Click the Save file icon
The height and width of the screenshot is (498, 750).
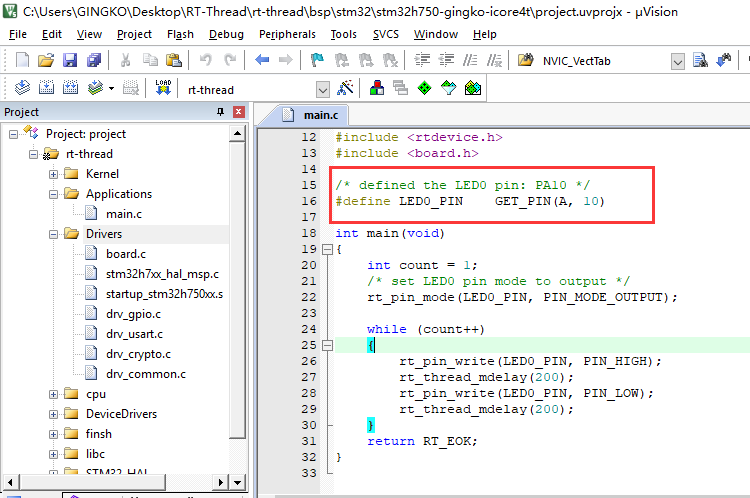65,61
